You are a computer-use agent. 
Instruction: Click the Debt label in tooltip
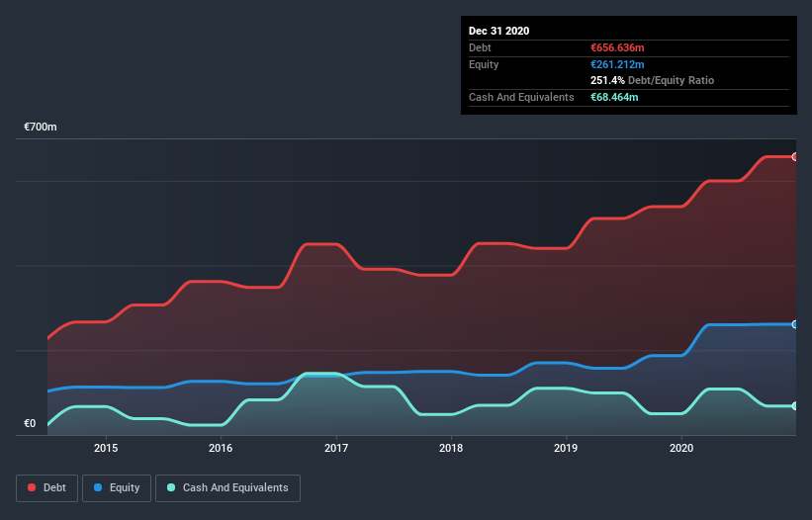(x=480, y=47)
